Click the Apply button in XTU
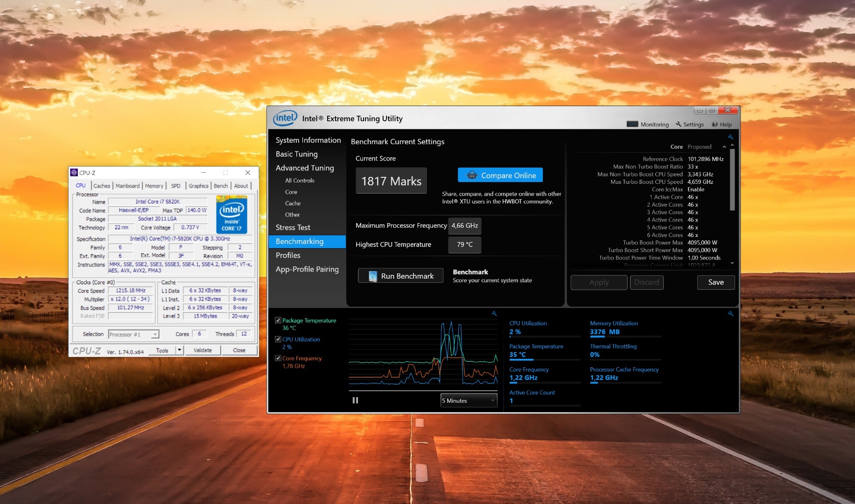 point(599,282)
